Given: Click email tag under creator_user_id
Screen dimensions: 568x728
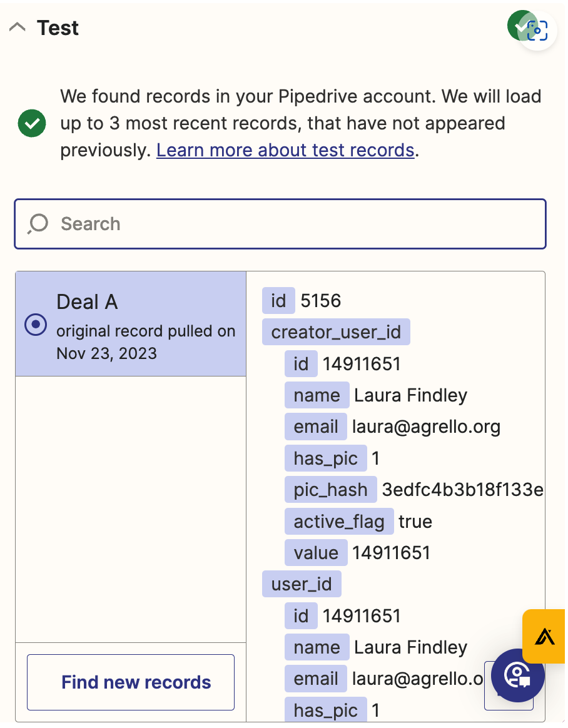Looking at the screenshot, I should pos(316,427).
